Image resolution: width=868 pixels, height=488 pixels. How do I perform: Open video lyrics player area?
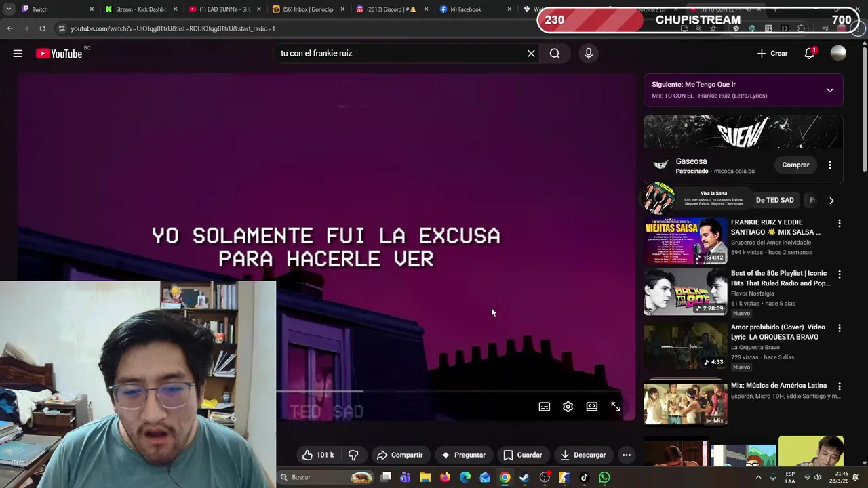tap(326, 247)
